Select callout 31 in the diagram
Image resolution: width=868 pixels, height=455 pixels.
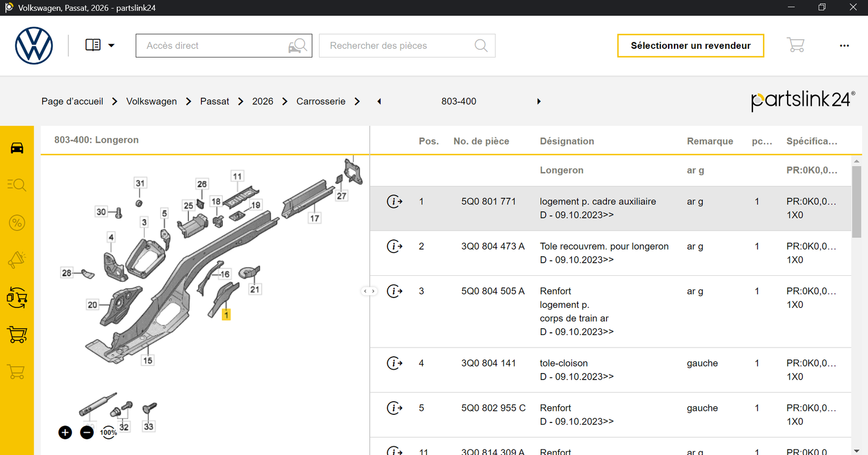point(140,183)
